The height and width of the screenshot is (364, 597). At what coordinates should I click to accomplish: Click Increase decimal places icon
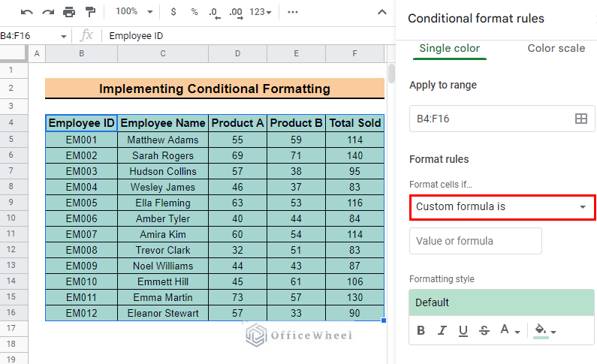pyautogui.click(x=236, y=13)
